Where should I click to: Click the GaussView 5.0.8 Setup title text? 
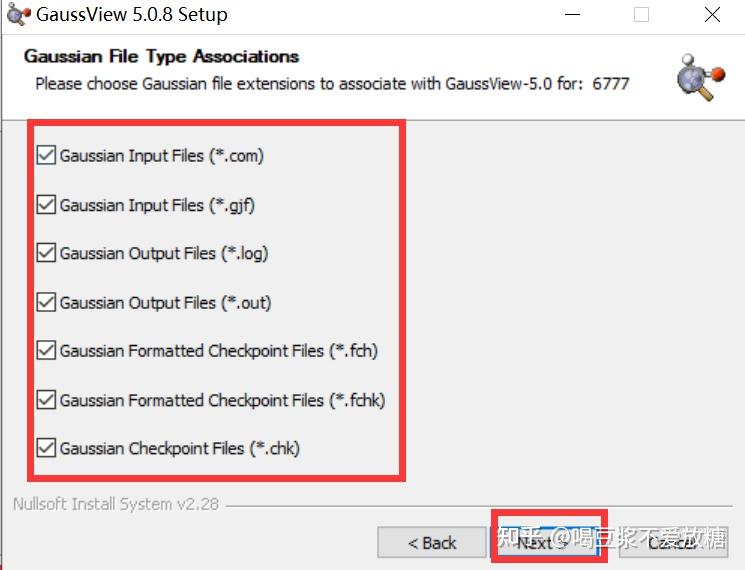click(131, 15)
